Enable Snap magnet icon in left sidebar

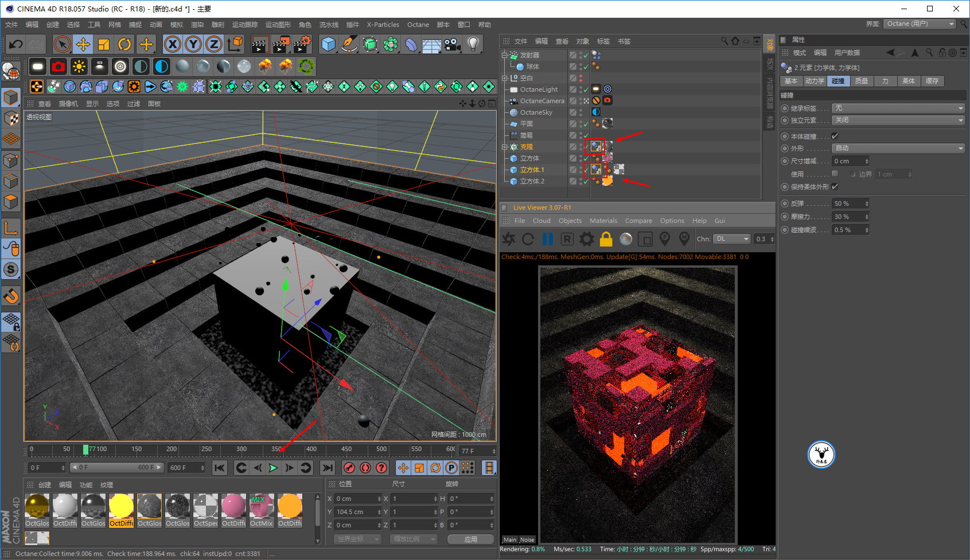tap(11, 296)
